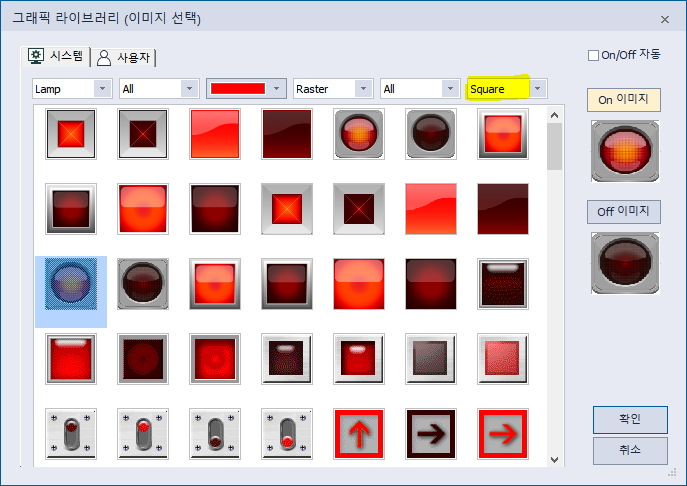The image size is (687, 486).
Task: Click the On 이미지 button
Action: coord(624,100)
